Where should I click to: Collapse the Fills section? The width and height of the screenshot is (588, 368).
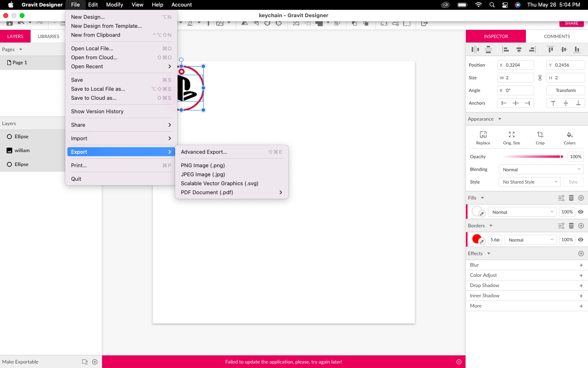[x=482, y=198]
